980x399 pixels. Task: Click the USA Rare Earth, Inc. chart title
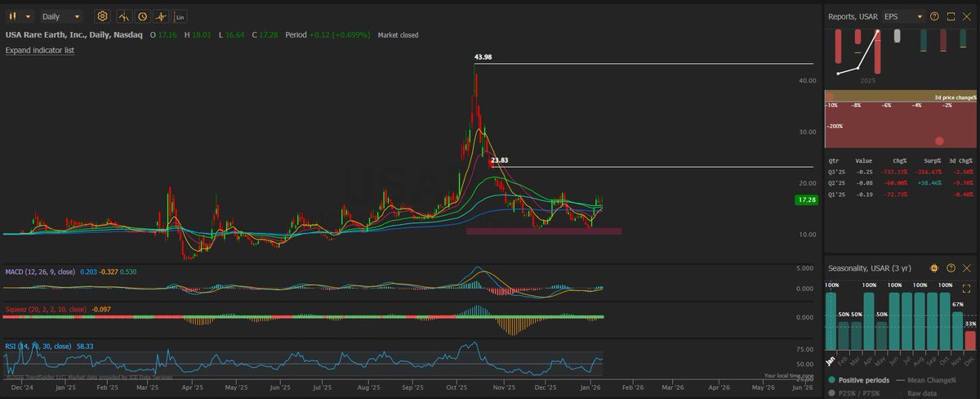(x=73, y=35)
